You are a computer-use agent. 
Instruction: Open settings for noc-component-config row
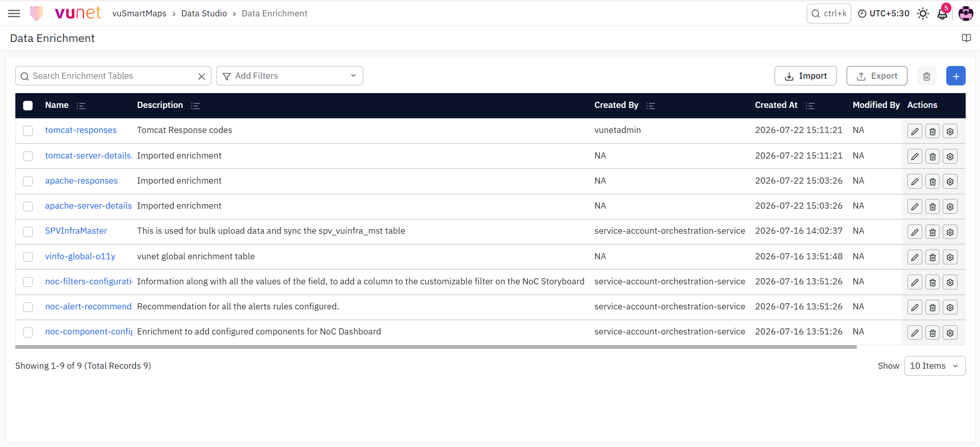click(950, 333)
